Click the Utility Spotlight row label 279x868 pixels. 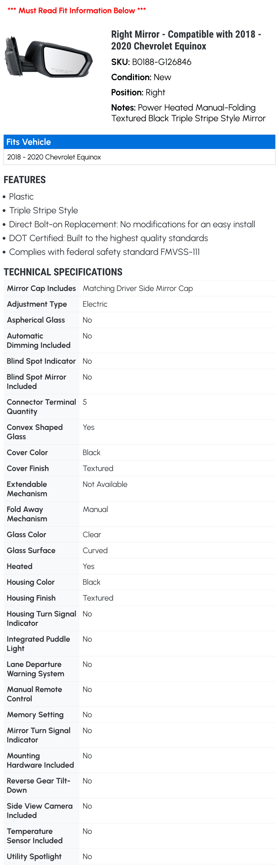point(34,856)
